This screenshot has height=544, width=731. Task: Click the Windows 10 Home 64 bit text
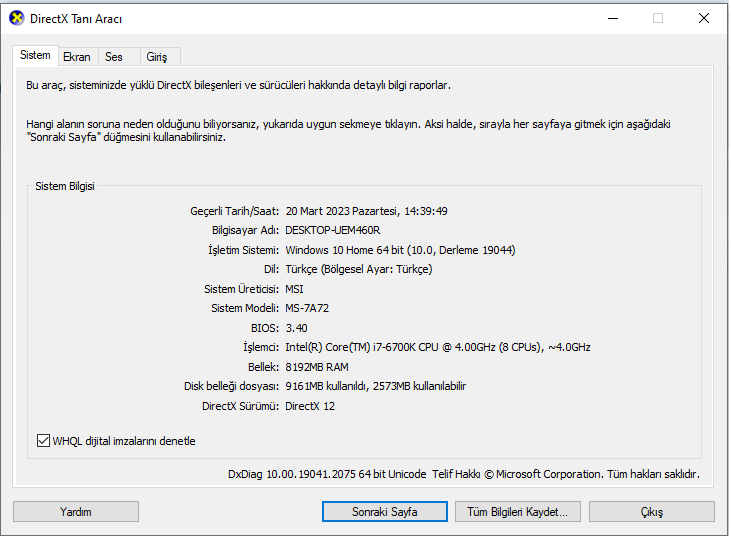tap(345, 250)
